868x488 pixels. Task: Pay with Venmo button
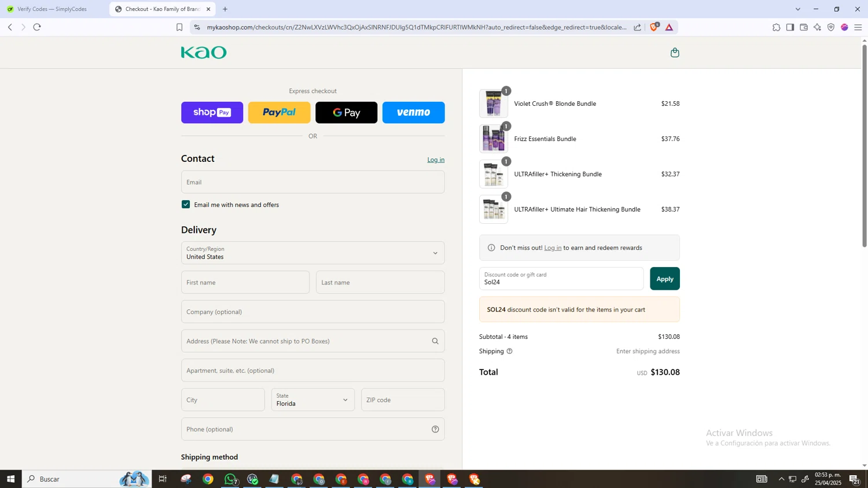414,113
